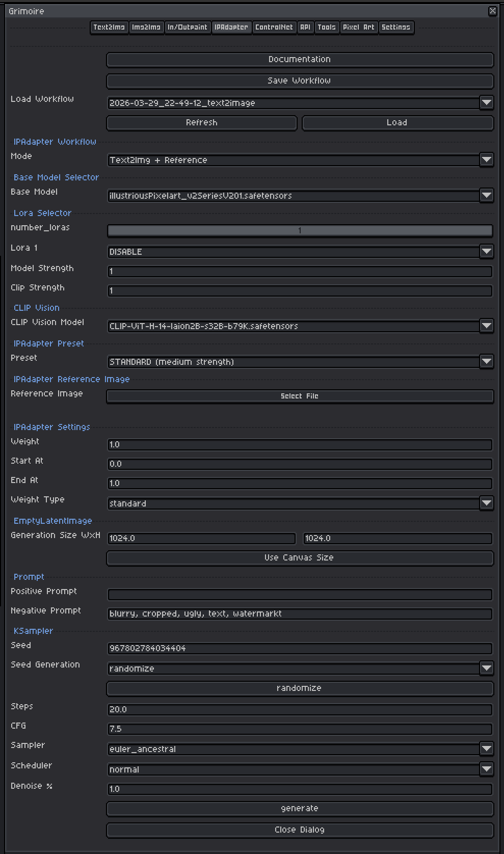Image resolution: width=504 pixels, height=854 pixels.
Task: Click the IPAdapter Settings heading
Action: pyautogui.click(x=51, y=428)
